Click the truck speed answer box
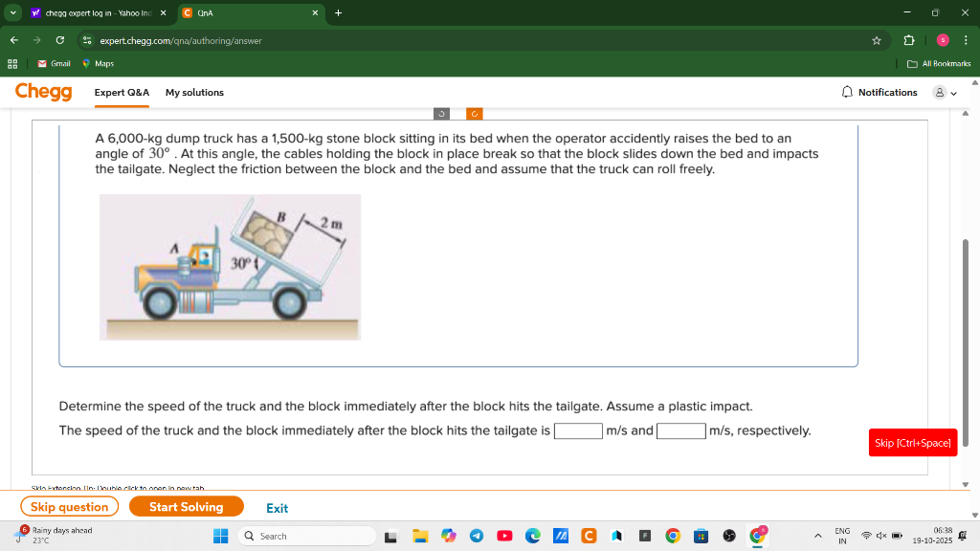The width and height of the screenshot is (980, 551). pyautogui.click(x=578, y=431)
